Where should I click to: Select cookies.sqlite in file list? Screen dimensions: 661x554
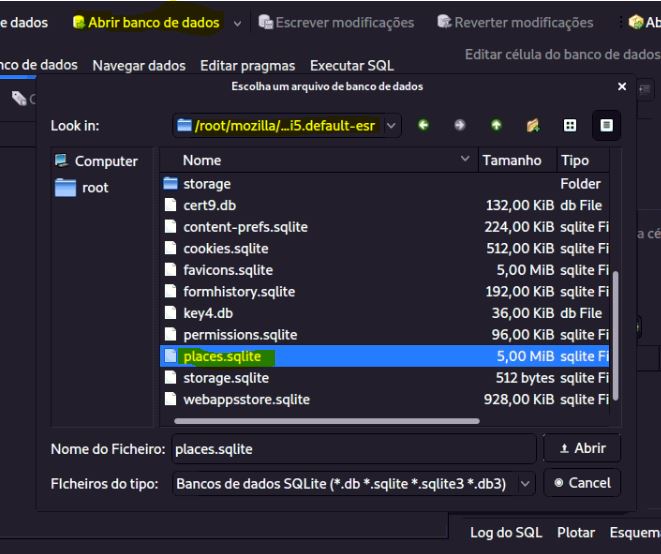[x=227, y=249]
